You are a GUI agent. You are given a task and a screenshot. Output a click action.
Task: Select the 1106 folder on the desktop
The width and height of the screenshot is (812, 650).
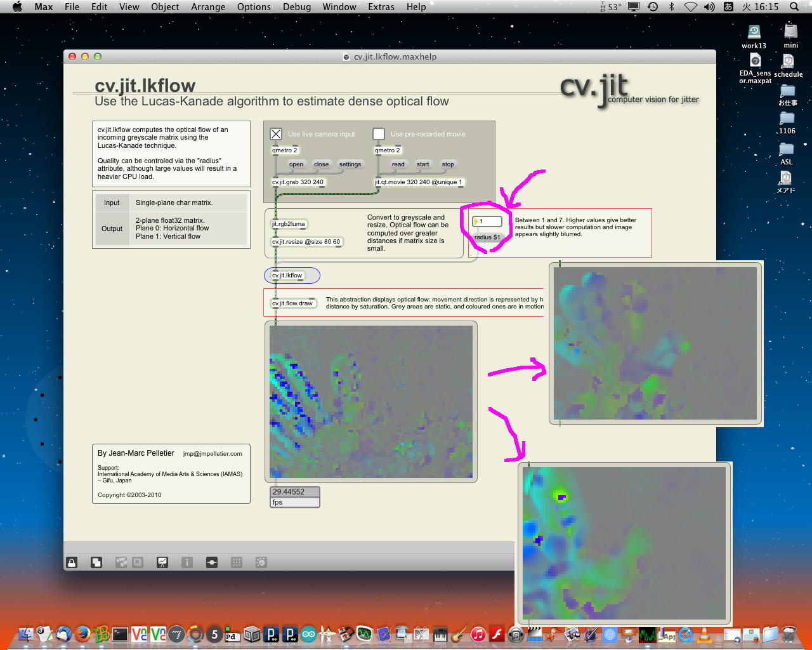(x=787, y=119)
